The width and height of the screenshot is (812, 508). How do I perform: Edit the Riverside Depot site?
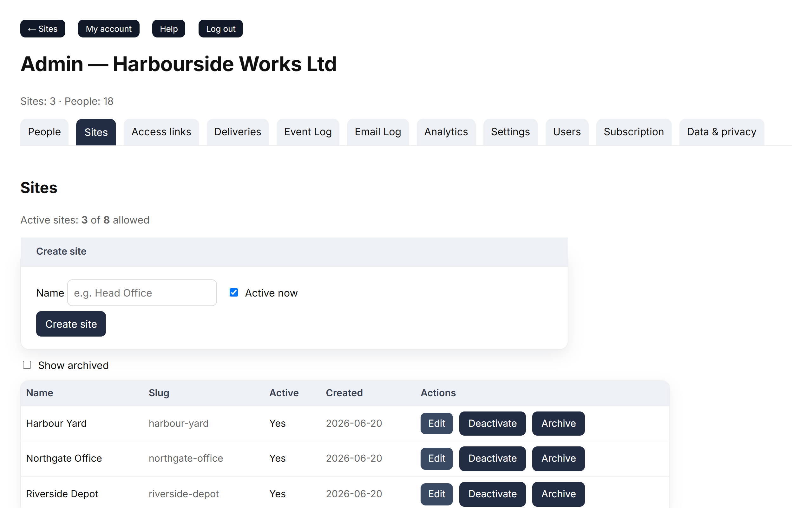[x=436, y=494]
